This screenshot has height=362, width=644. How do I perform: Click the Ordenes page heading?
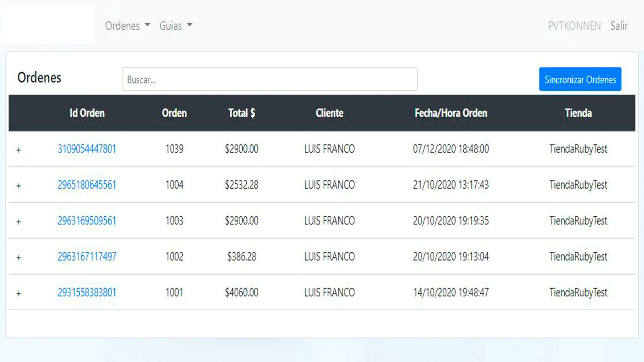(39, 78)
